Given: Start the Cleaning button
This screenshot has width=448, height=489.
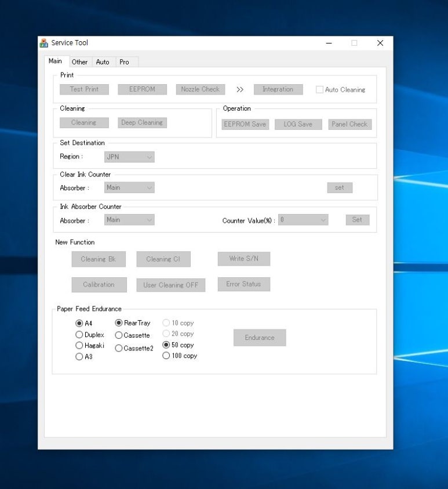Looking at the screenshot, I should (84, 122).
